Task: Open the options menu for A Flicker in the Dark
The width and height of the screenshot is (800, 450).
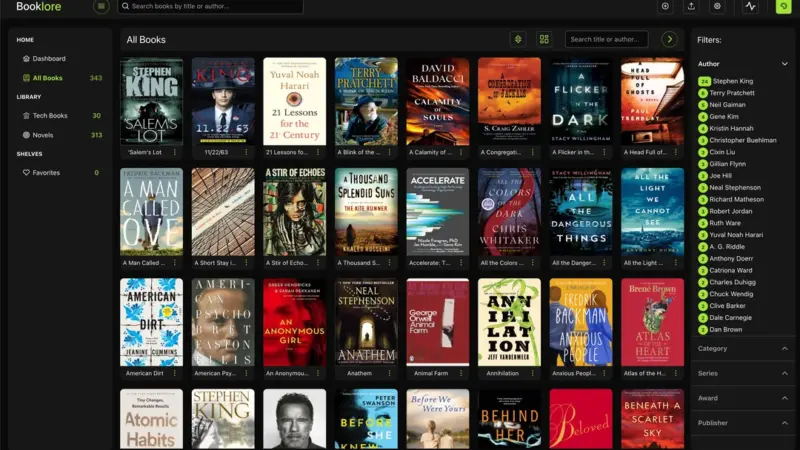Action: point(604,152)
